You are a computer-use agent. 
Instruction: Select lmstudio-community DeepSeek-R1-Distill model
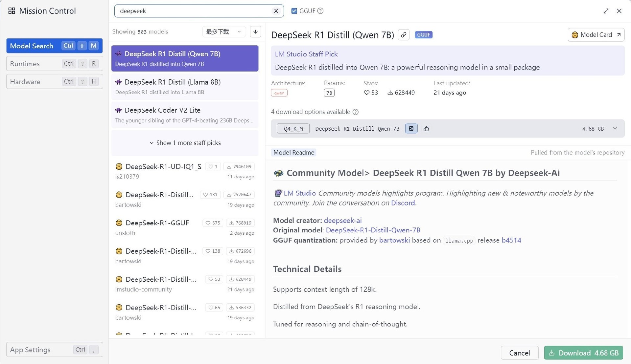185,284
